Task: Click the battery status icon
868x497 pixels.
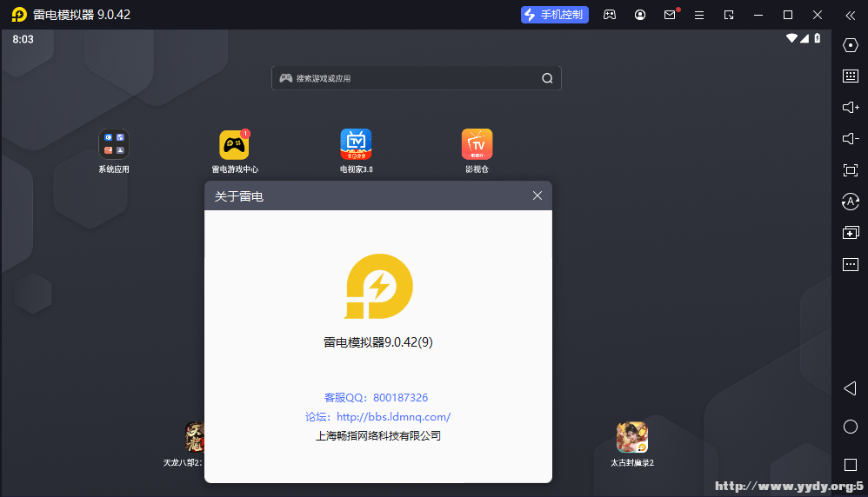Action: click(817, 38)
